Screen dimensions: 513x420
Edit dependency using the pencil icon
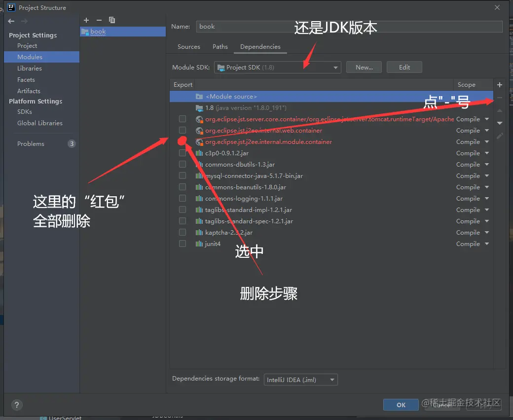[500, 136]
